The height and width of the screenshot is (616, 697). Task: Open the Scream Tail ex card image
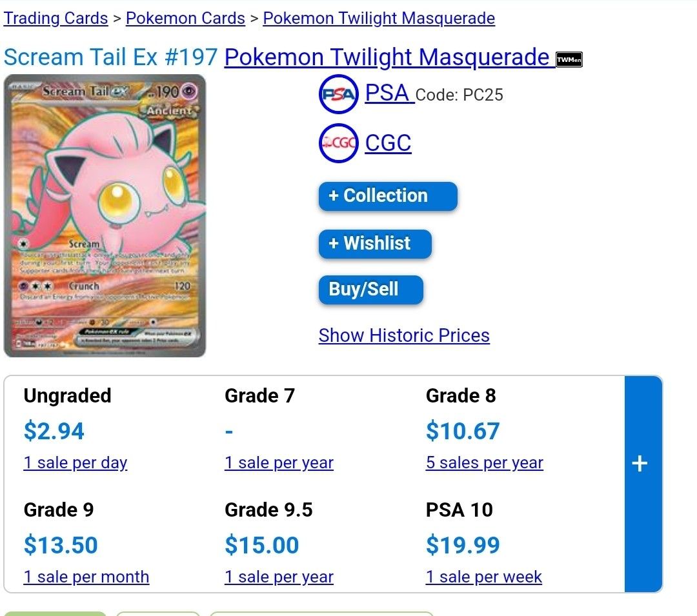(105, 215)
